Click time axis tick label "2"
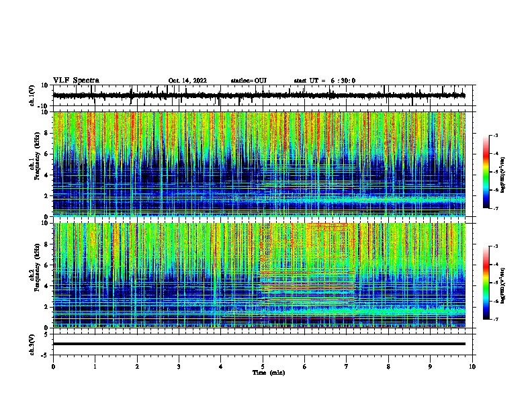The height and width of the screenshot is (411, 532). point(137,366)
